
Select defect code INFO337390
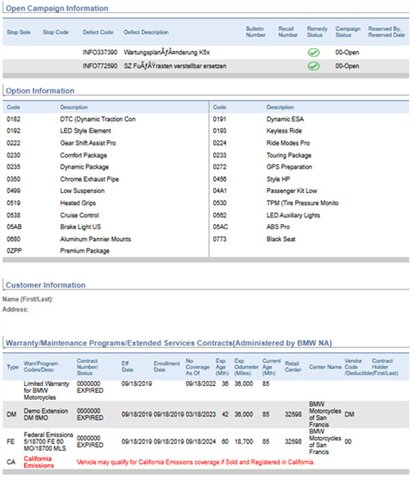[x=100, y=52]
